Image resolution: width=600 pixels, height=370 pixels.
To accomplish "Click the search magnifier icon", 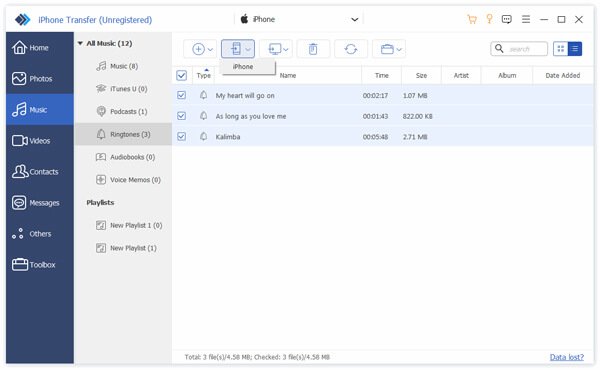I will click(499, 49).
